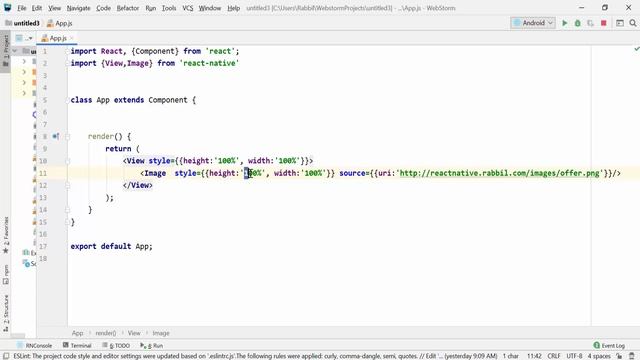Image resolution: width=640 pixels, height=360 pixels.
Task: Click line number 18 in the gutter
Action: coord(43,258)
